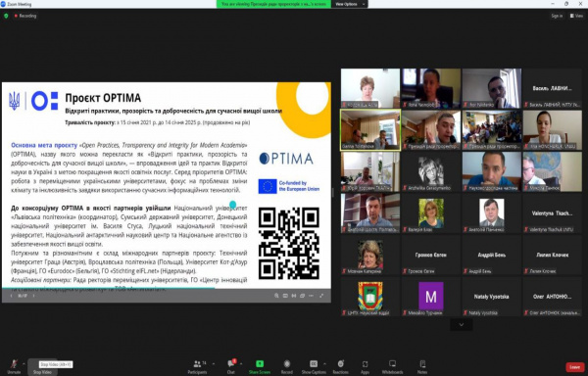Screen dimensions: 588x376
Task: Start recording with the Record icon
Action: pos(287,366)
